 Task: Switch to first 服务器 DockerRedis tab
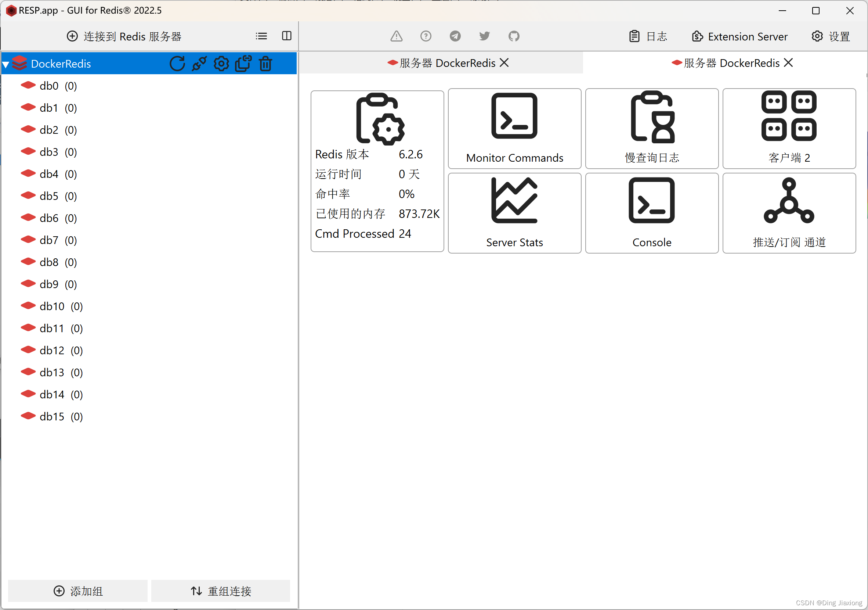[x=441, y=63]
